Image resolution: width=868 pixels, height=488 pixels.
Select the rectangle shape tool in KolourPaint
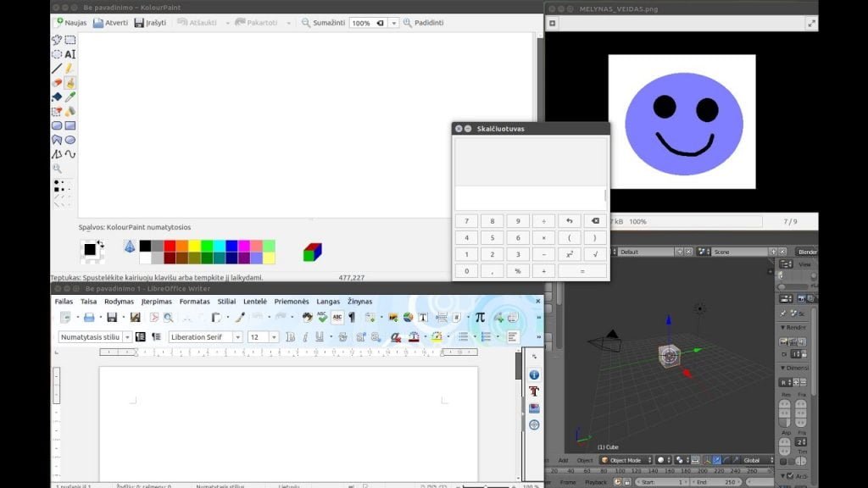click(x=70, y=125)
